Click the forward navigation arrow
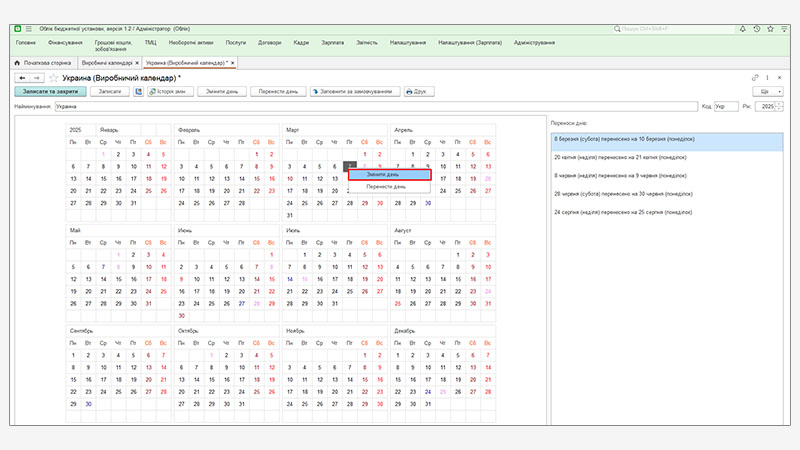This screenshot has height=450, width=800. tap(37, 77)
